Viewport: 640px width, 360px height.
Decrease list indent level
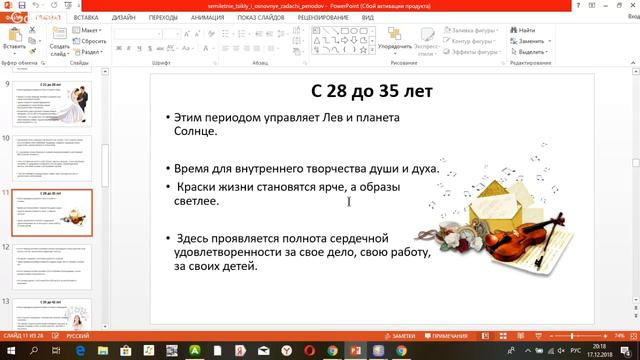tap(258, 34)
